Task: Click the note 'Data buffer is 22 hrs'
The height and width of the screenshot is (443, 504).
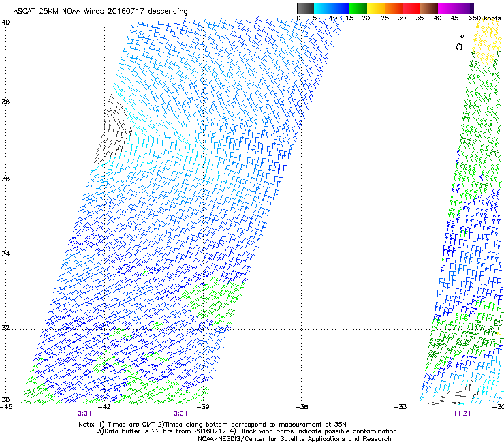Action: [x=138, y=431]
